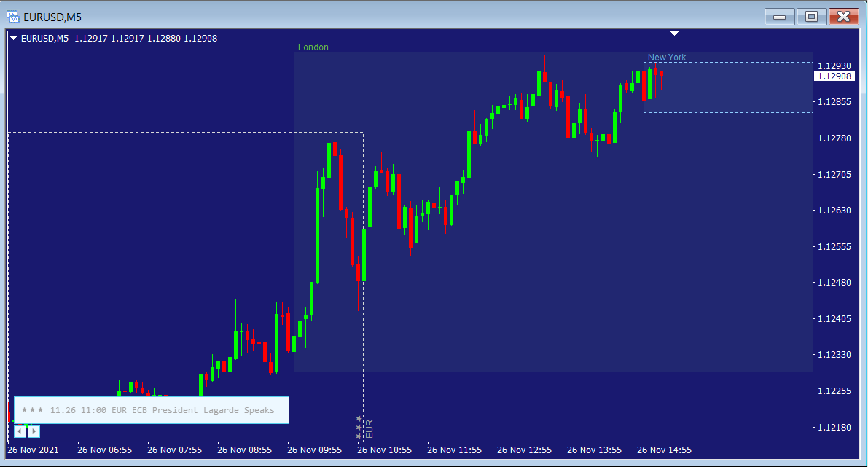Click the OHLC values in chart header

pyautogui.click(x=144, y=39)
